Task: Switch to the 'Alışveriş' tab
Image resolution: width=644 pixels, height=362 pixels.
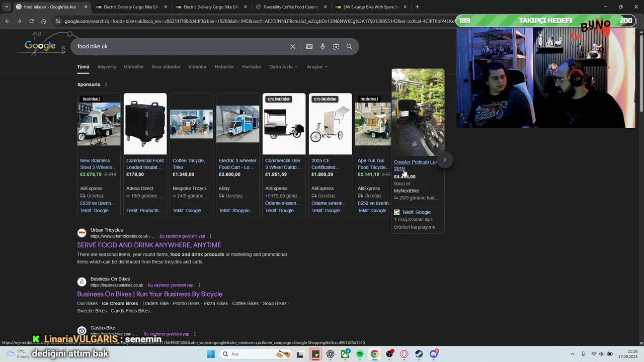Action: click(x=106, y=67)
